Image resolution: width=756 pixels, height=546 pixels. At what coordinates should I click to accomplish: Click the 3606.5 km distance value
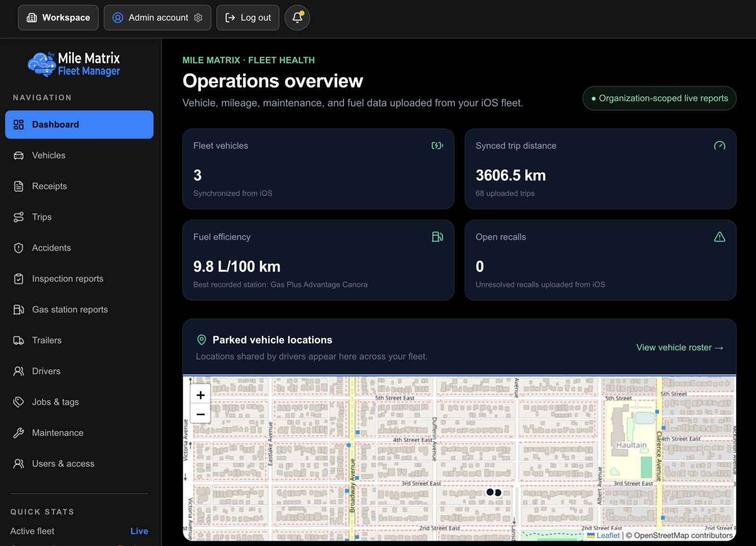510,175
